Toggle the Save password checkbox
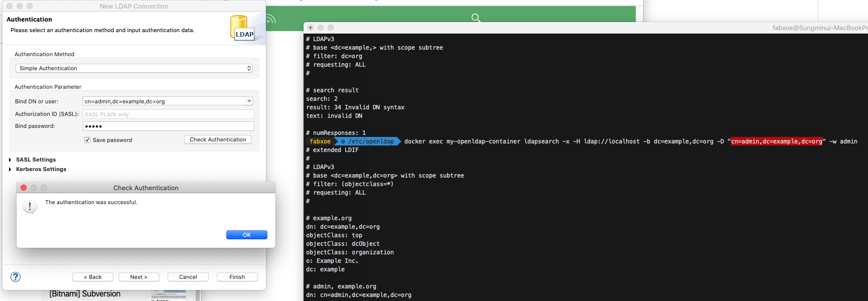The height and width of the screenshot is (301, 868). pos(87,140)
